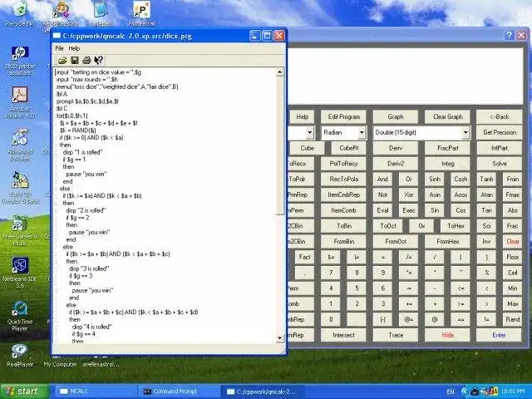The height and width of the screenshot is (399, 532).
Task: Click the Print icon in editor toolbar
Action: 86,61
